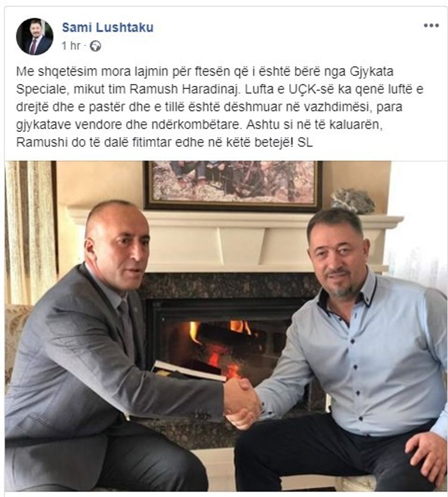The image size is (448, 497).
Task: Click the white fireplace mantel shelf
Action: 235,218
